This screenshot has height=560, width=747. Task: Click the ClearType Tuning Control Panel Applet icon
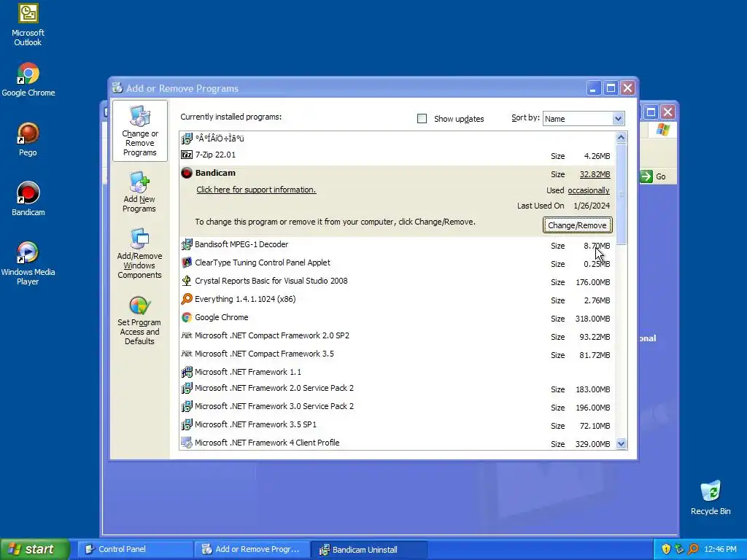[187, 262]
